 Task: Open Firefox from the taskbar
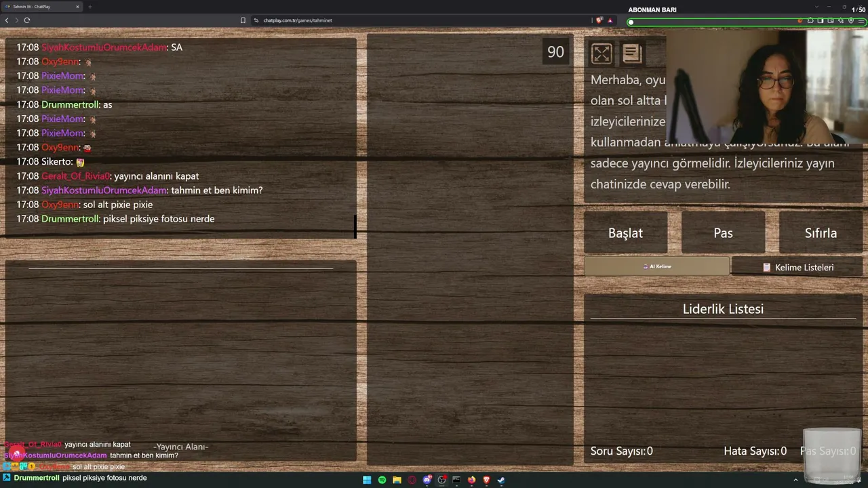(471, 480)
